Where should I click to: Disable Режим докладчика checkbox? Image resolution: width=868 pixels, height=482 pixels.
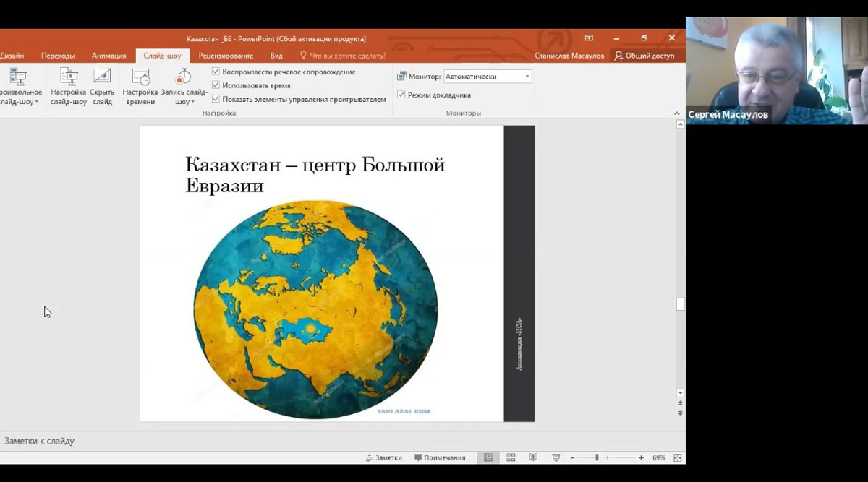click(401, 95)
